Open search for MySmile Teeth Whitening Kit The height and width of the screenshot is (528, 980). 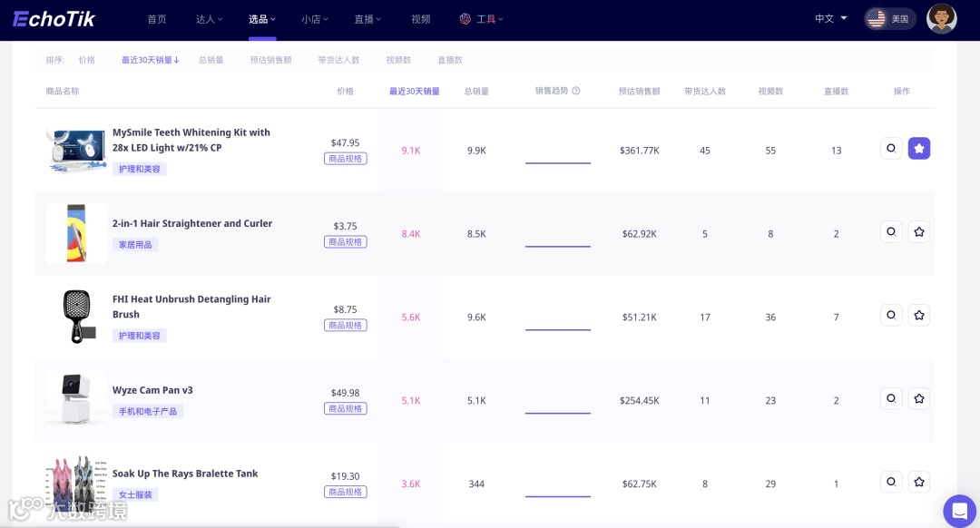pyautogui.click(x=891, y=149)
